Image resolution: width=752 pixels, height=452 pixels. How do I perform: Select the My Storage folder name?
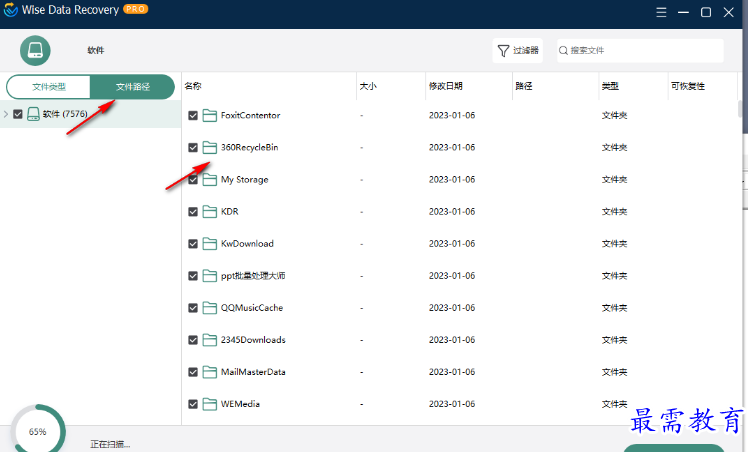[245, 179]
